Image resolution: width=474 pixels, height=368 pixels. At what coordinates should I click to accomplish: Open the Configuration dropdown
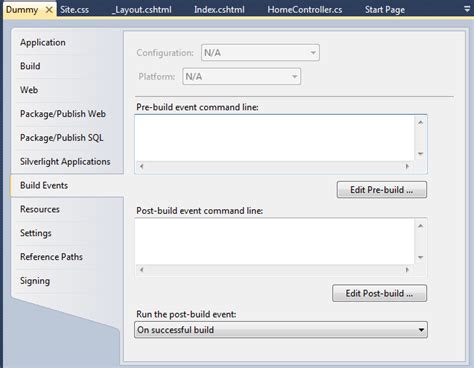pos(260,53)
